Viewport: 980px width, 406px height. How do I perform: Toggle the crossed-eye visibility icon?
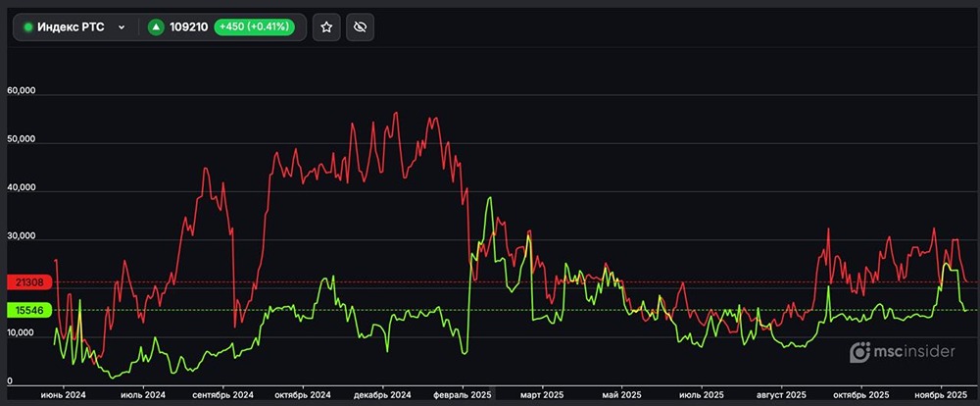pos(360,27)
